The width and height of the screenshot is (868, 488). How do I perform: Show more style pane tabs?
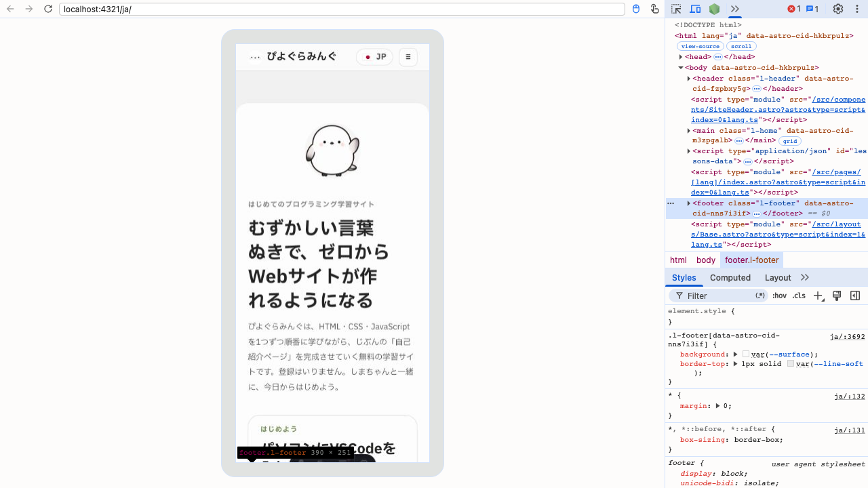805,278
